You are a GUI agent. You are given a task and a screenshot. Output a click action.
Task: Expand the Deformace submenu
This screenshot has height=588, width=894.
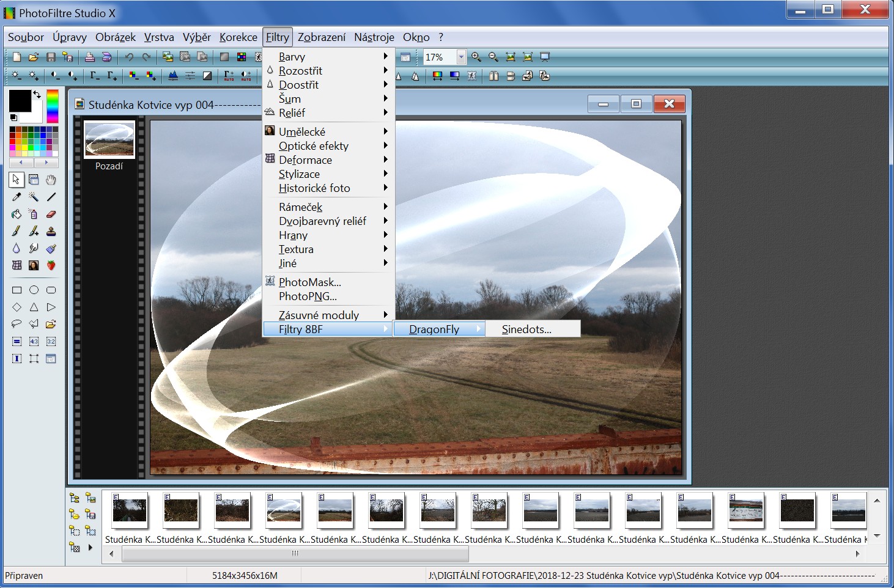click(329, 160)
